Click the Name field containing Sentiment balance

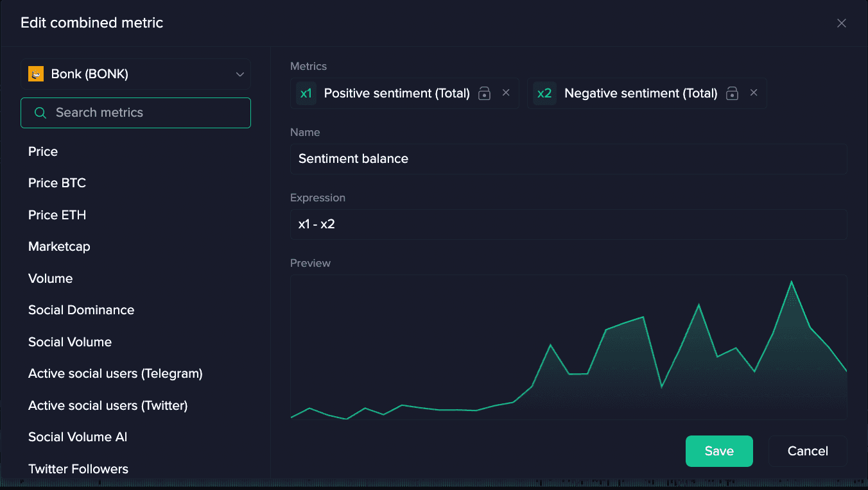click(568, 159)
